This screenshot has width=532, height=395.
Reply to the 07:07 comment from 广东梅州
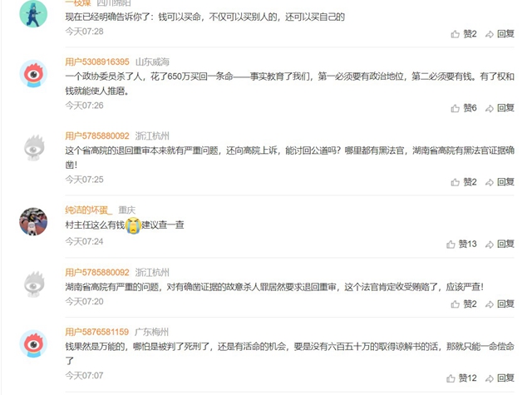[500, 378]
